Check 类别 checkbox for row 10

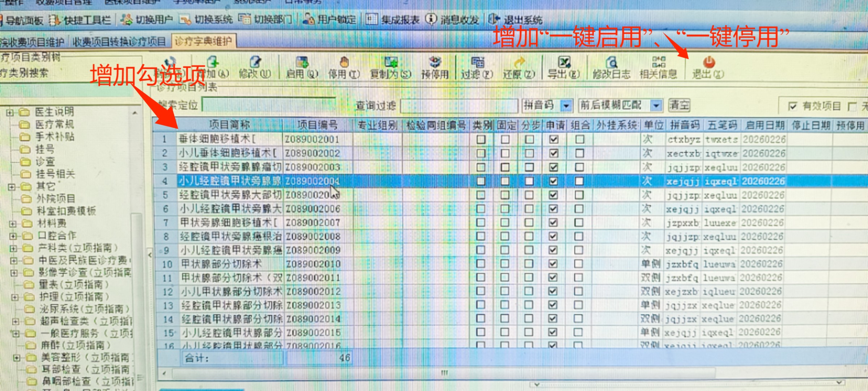[481, 264]
